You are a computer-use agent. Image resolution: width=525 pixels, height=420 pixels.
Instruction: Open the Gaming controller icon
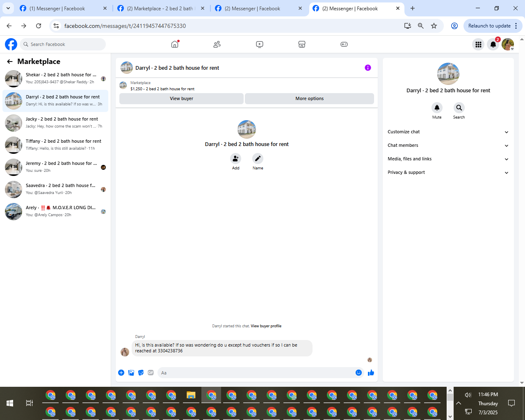[344, 44]
